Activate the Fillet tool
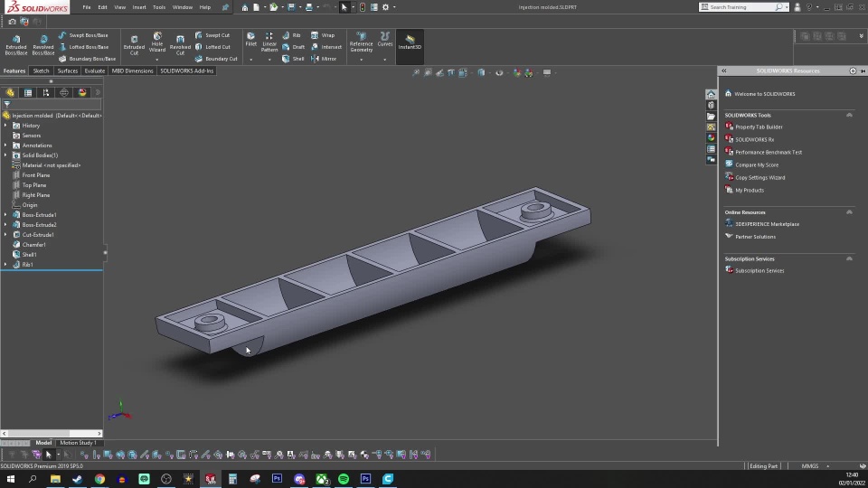 point(250,40)
